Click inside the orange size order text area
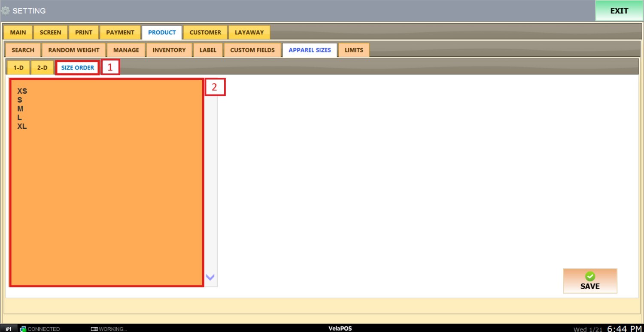The height and width of the screenshot is (332, 644). pos(106,193)
